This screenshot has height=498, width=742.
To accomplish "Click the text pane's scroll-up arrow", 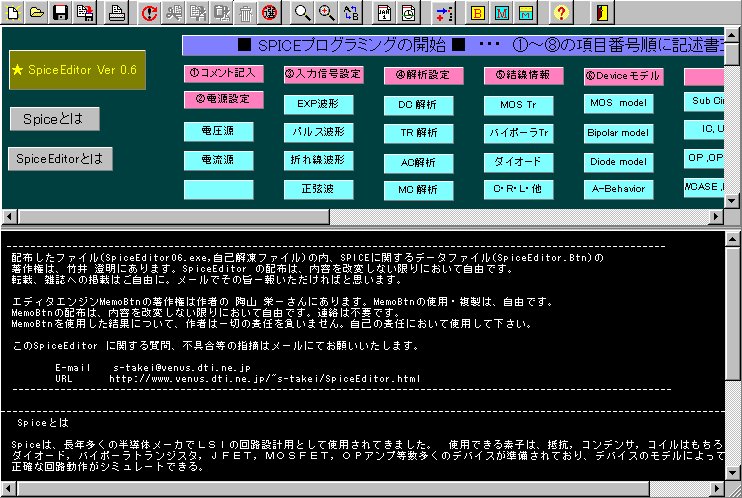I will point(732,239).
